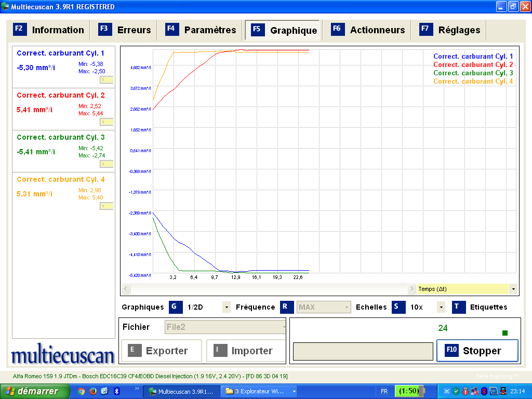
Task: Click the battery indicator showing 1:50
Action: click(410, 391)
